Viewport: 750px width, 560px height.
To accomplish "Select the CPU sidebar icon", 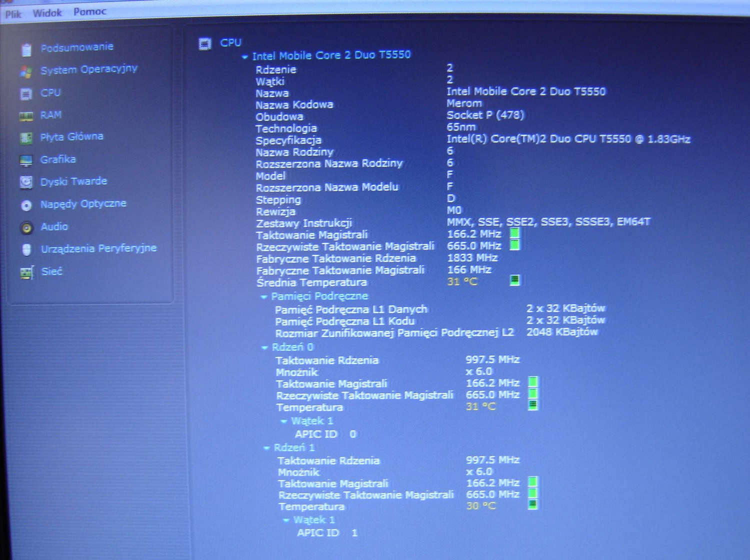I will pyautogui.click(x=27, y=93).
